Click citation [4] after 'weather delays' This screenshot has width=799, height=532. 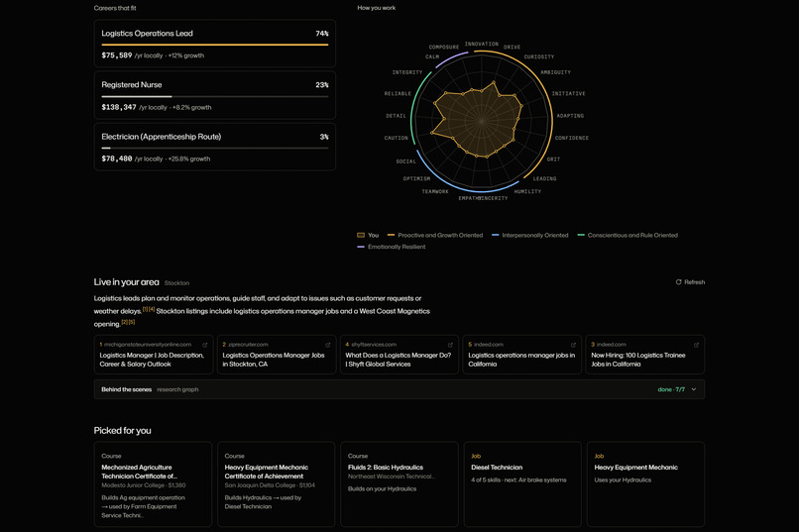[x=152, y=309]
